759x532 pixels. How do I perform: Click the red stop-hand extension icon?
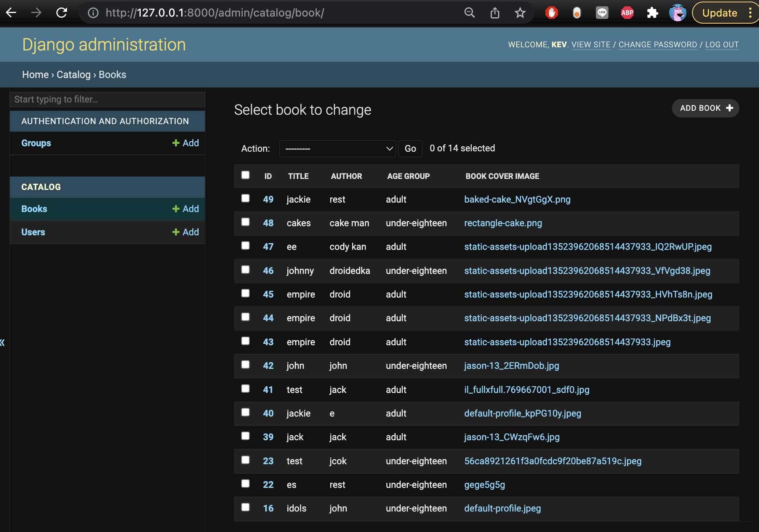click(x=551, y=13)
